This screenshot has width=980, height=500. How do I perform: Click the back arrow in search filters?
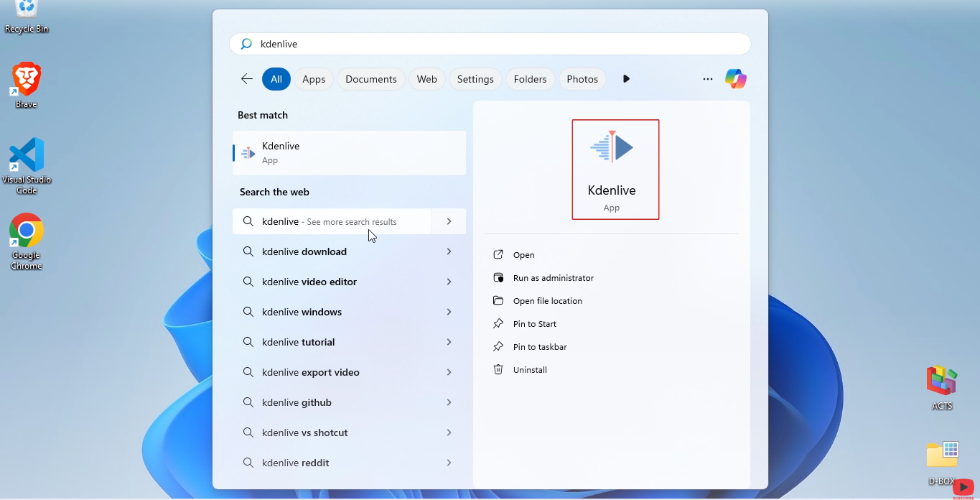[247, 79]
